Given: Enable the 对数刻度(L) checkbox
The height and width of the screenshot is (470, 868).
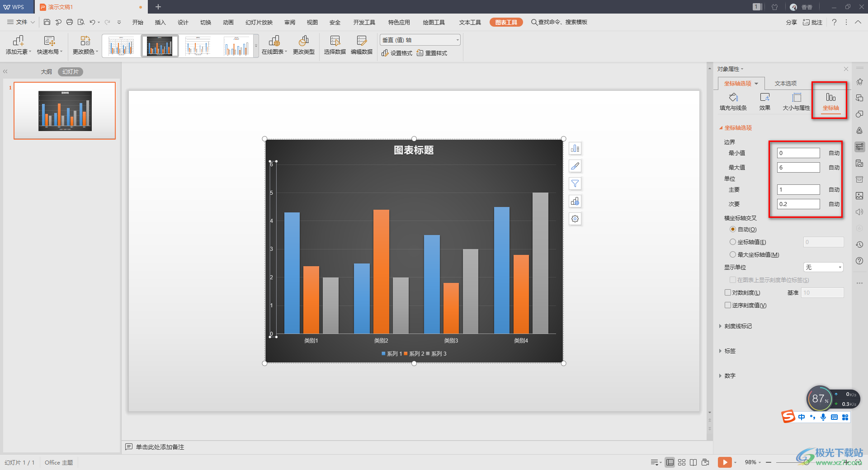Looking at the screenshot, I should click(x=728, y=293).
